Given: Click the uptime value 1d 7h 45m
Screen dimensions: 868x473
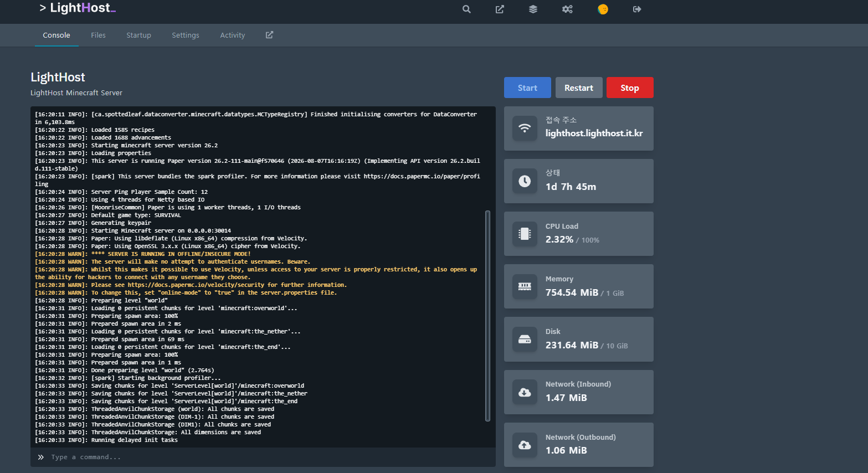Looking at the screenshot, I should click(x=571, y=187).
